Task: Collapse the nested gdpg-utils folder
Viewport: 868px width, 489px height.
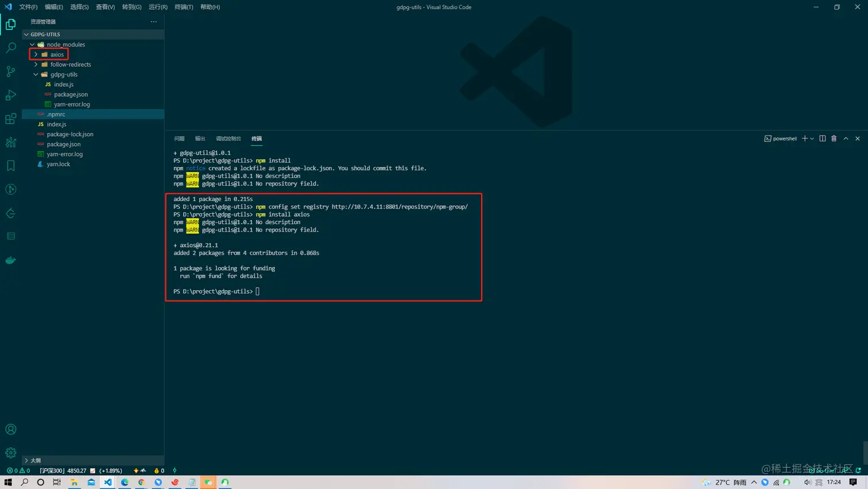Action: click(x=36, y=75)
